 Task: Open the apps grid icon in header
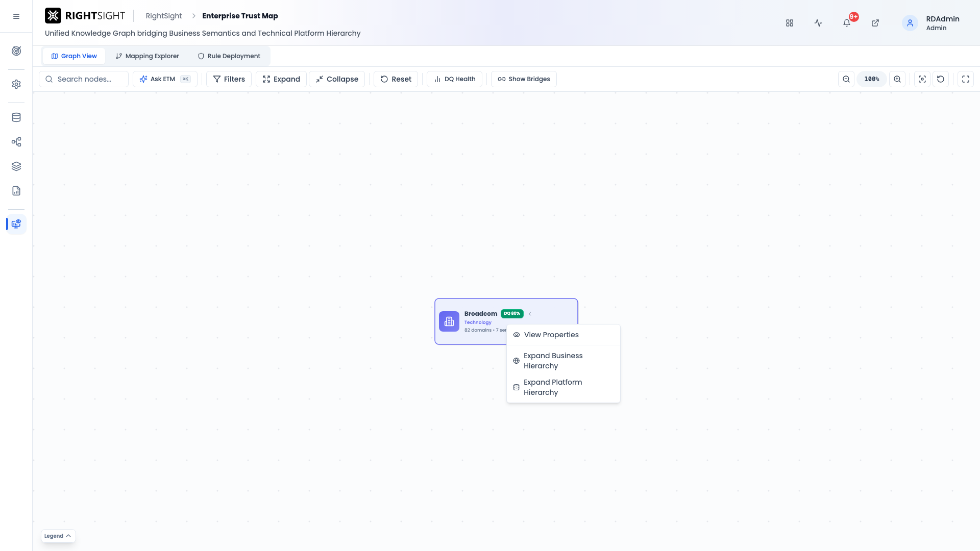tap(790, 23)
